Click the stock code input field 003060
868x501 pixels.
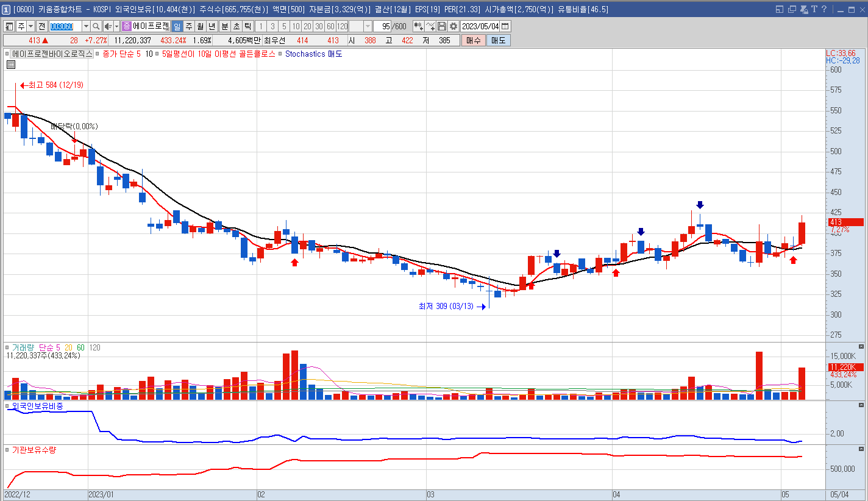pyautogui.click(x=65, y=26)
